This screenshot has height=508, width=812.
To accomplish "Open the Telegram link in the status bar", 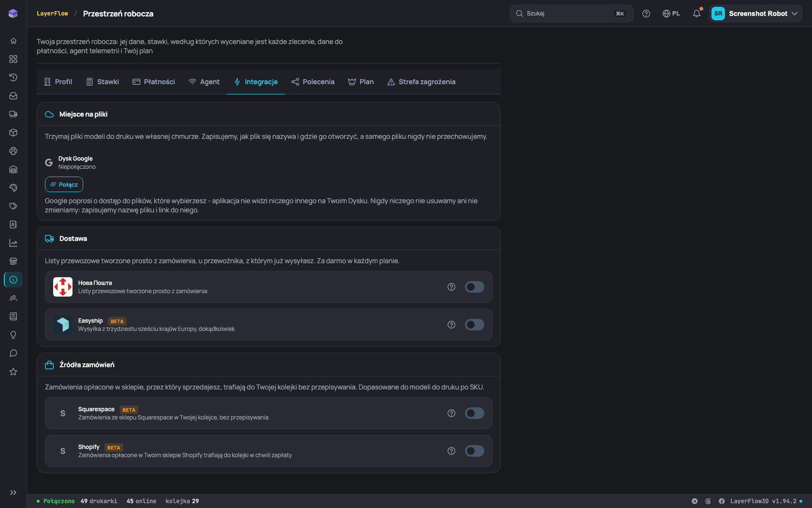I will [x=695, y=501].
